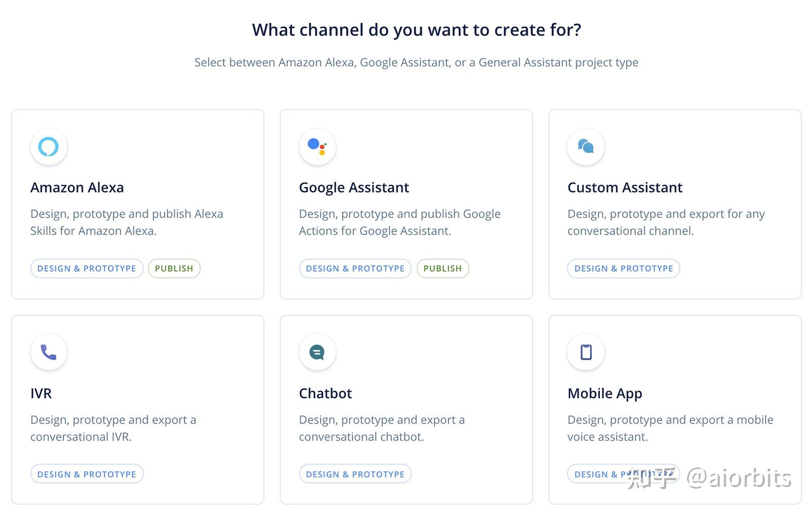The height and width of the screenshot is (511, 812).
Task: Click the Chatbot speech bubble icon
Action: coord(317,352)
